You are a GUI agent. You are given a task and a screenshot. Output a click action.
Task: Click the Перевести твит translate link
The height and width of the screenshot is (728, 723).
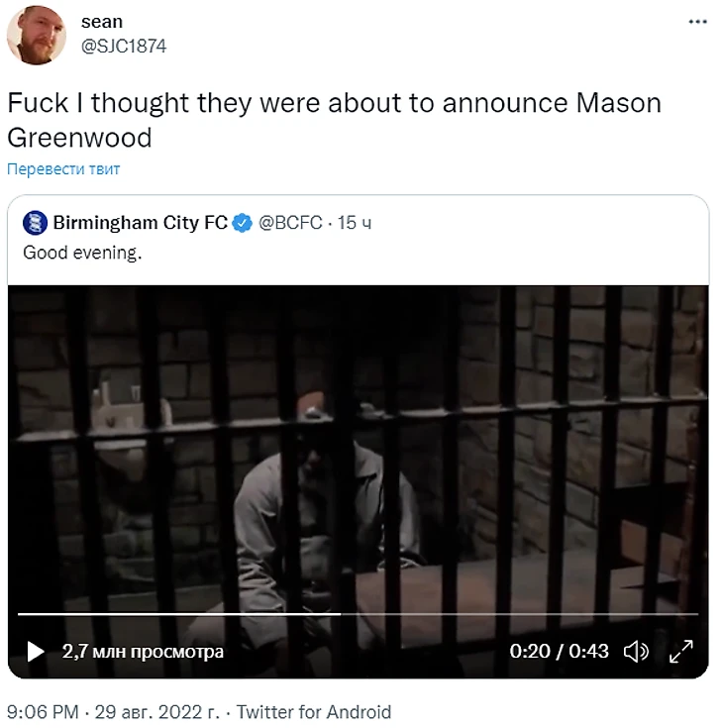coord(63,169)
